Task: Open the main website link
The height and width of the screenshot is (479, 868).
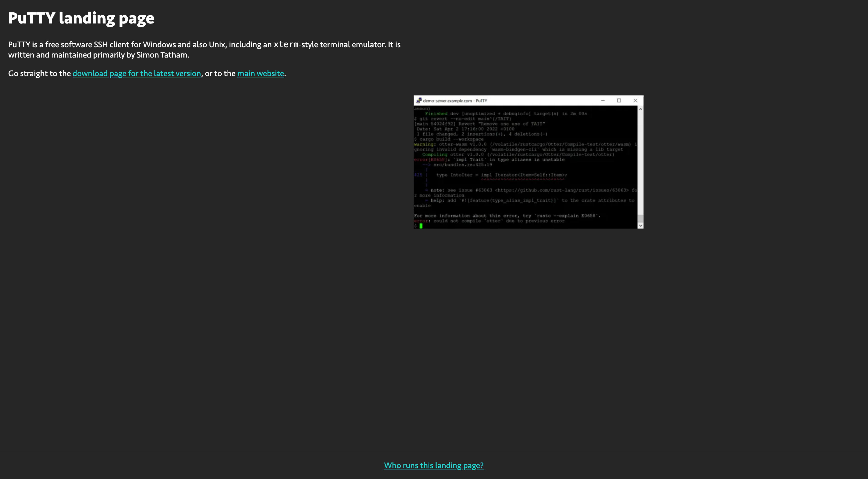Action: 260,73
